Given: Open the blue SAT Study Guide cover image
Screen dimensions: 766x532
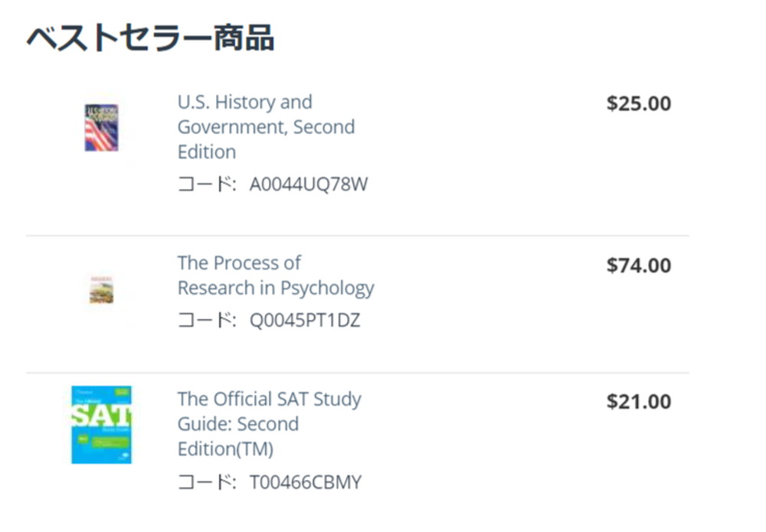Looking at the screenshot, I should [x=102, y=425].
